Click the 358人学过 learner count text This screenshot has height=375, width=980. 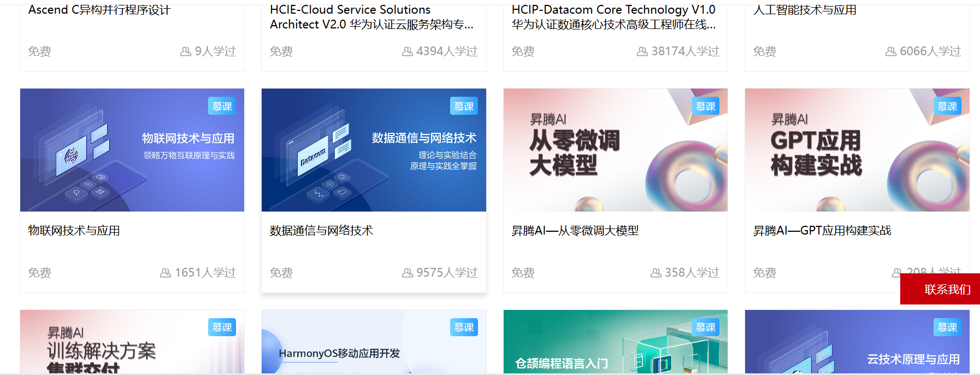(692, 273)
